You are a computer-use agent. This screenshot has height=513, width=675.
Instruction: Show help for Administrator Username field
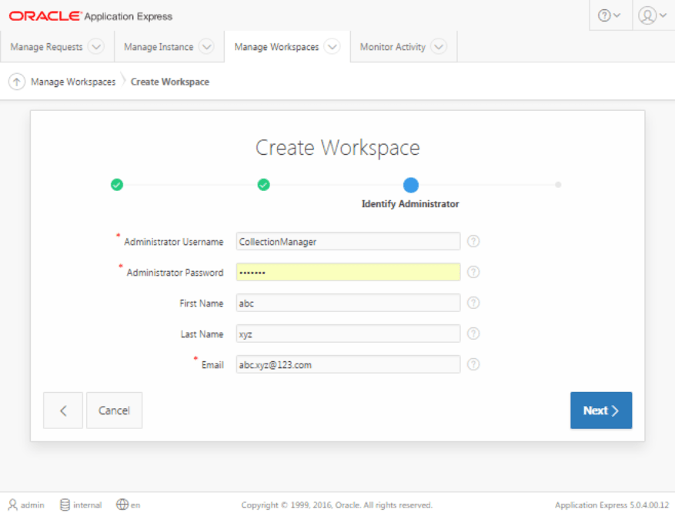coord(473,241)
